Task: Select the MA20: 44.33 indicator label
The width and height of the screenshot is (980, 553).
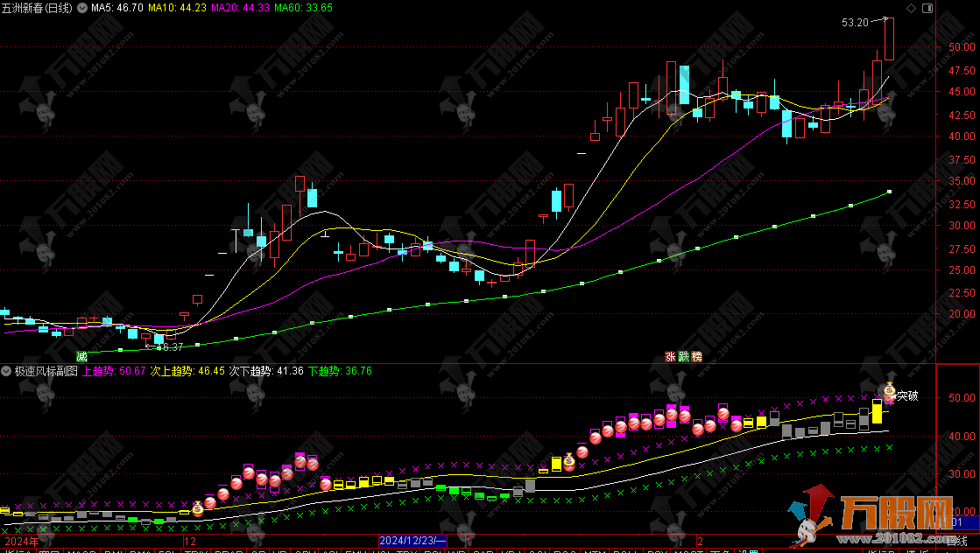Action: click(240, 8)
